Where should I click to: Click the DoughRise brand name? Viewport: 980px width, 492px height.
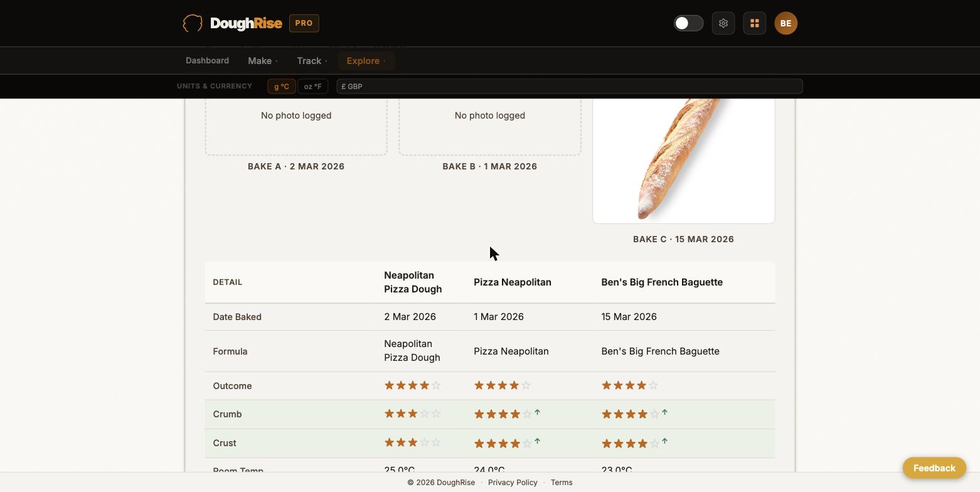tap(246, 23)
